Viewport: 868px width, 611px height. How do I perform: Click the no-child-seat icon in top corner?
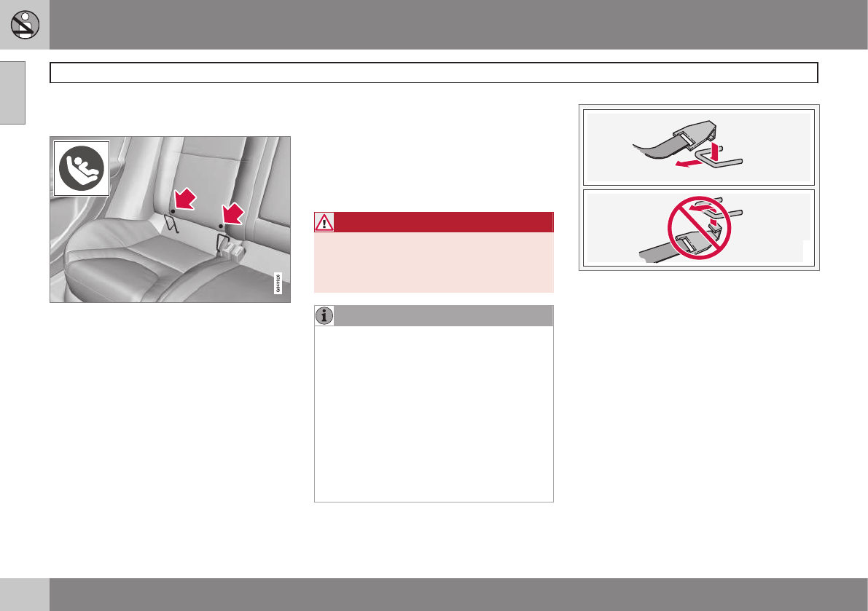(x=25, y=25)
